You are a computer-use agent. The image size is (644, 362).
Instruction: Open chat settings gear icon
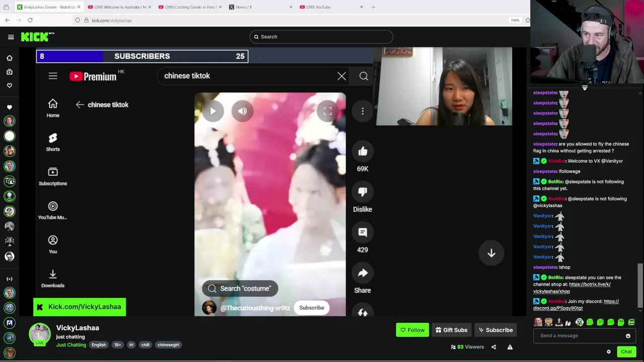click(x=608, y=352)
